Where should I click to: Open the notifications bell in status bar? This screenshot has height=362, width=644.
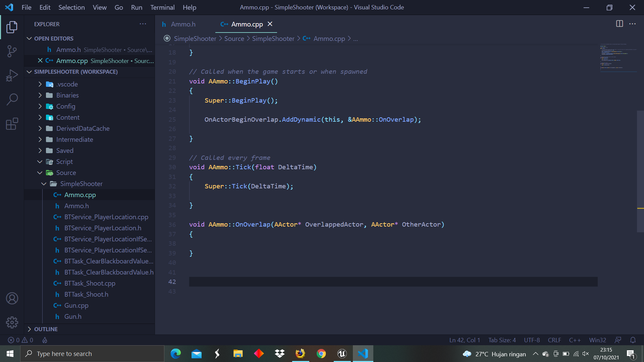point(633,340)
